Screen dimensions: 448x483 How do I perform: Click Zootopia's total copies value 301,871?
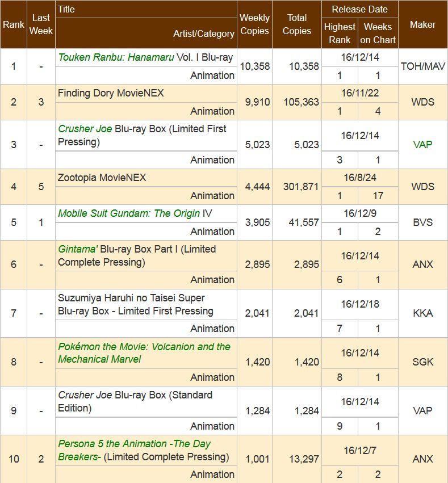(x=300, y=186)
